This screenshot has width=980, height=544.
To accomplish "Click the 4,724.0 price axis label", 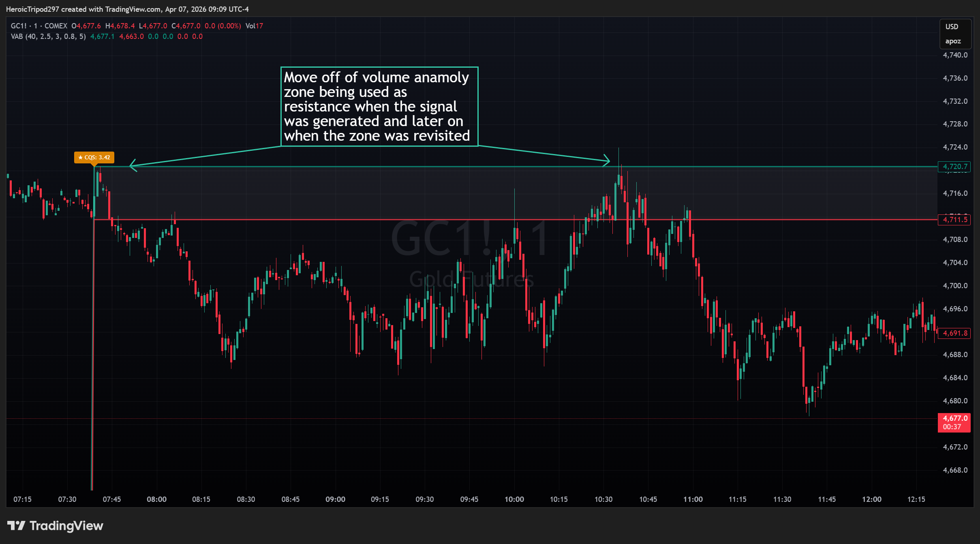I will pos(955,147).
